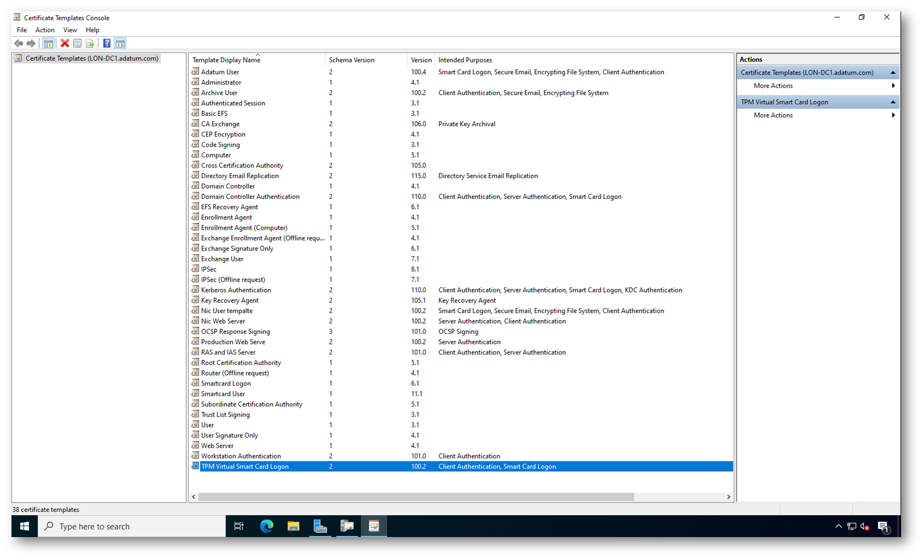Open Microsoft Edge from the taskbar
924x560 pixels.
(x=267, y=526)
